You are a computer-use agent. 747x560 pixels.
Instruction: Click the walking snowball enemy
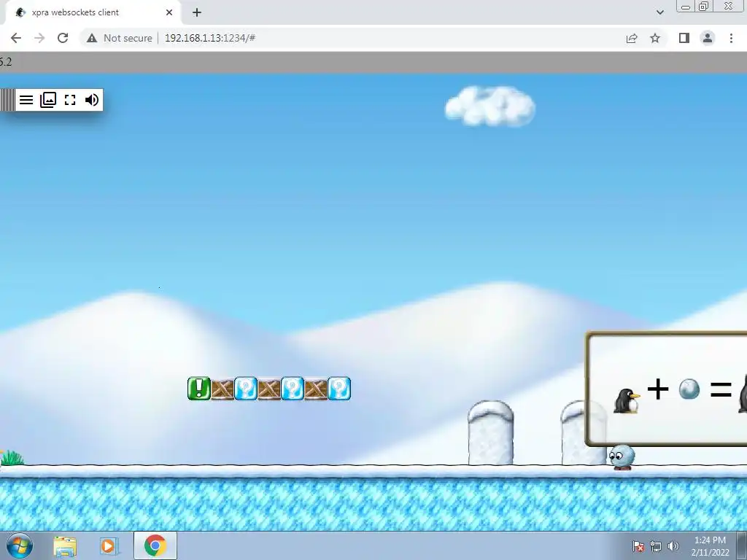tap(622, 457)
